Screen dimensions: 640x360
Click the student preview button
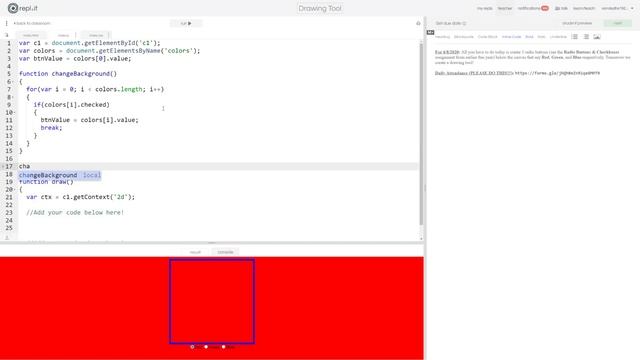pyautogui.click(x=577, y=23)
